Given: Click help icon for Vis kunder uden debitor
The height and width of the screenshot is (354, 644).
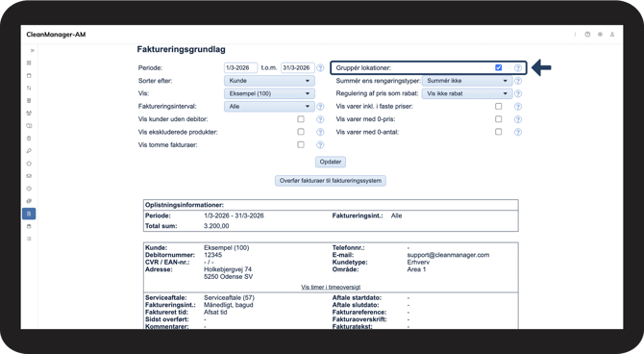Looking at the screenshot, I should (320, 119).
